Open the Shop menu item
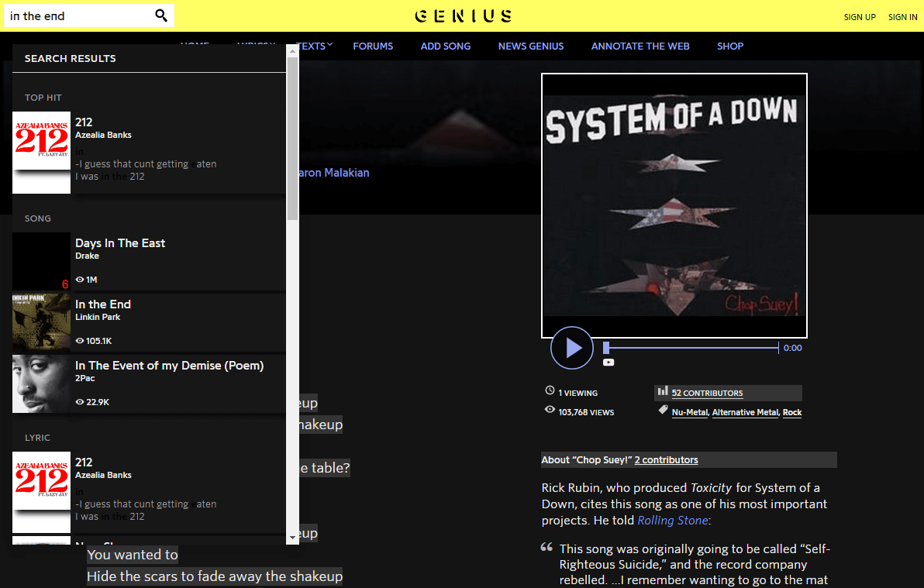 [730, 46]
